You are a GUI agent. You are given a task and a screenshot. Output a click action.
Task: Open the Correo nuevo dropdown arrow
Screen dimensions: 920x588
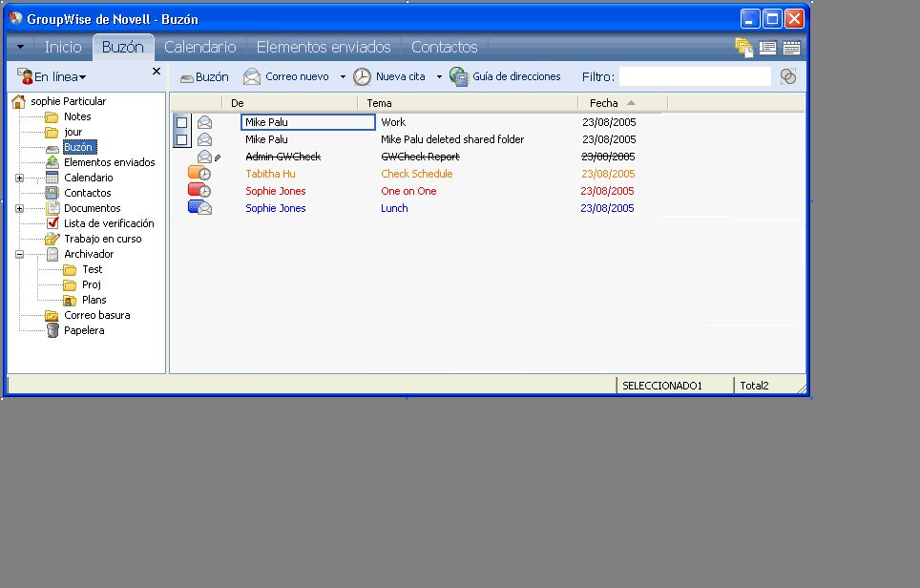tap(343, 77)
